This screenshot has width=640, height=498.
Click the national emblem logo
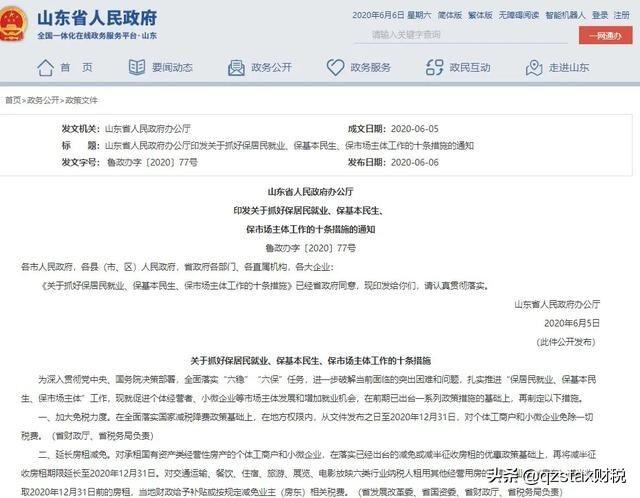(x=12, y=24)
